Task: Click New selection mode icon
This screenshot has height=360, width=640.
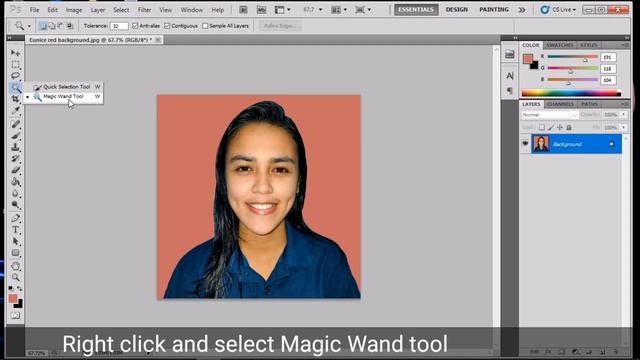Action: click(43, 26)
